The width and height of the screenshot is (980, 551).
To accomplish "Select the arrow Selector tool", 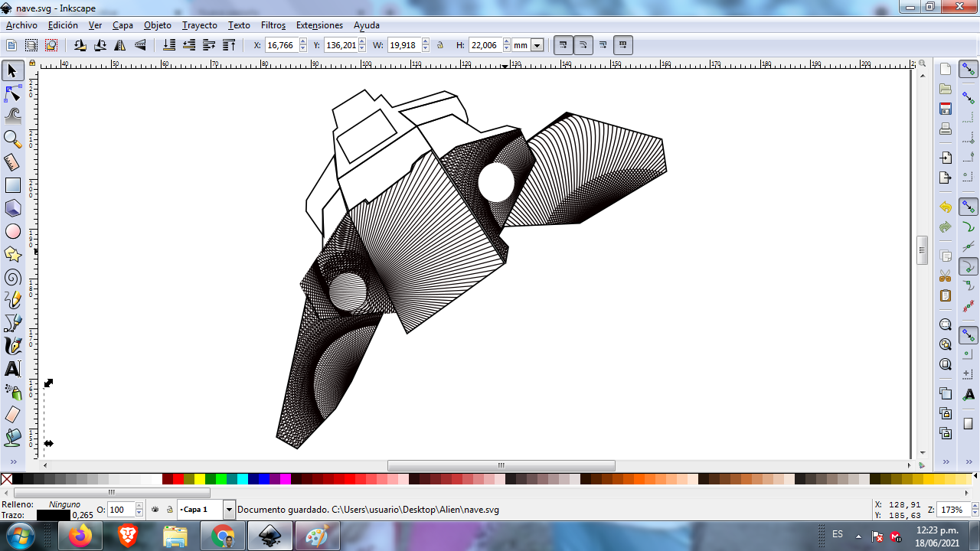I will [x=12, y=71].
